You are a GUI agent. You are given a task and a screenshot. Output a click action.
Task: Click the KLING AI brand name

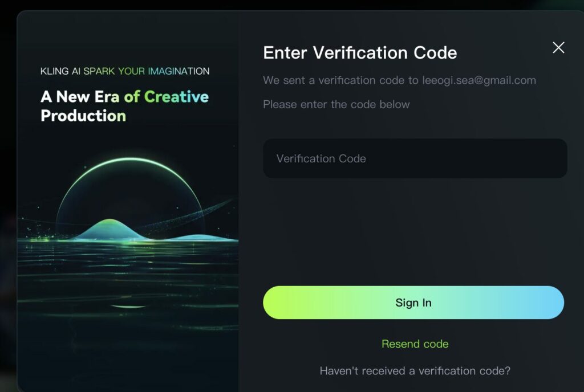click(60, 71)
